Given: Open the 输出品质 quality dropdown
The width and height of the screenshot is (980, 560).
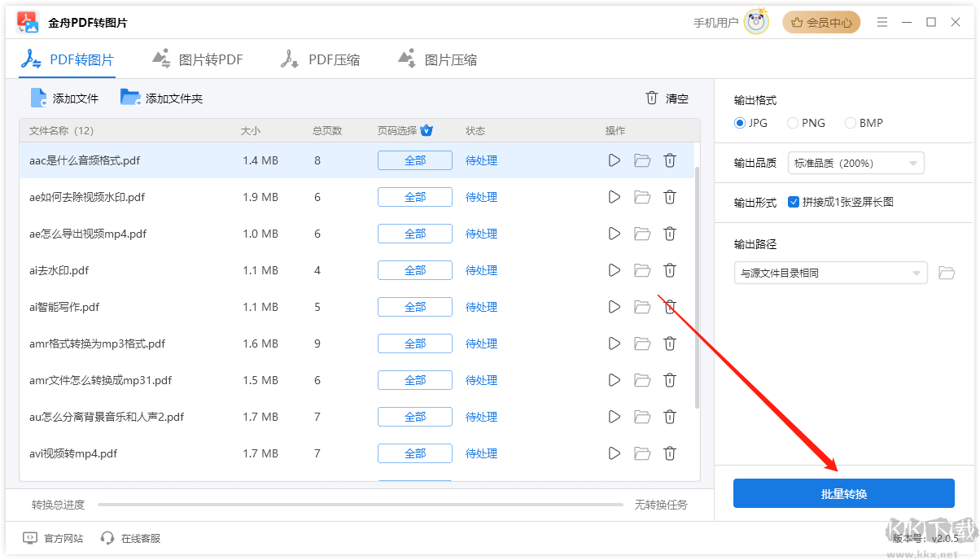Looking at the screenshot, I should [x=855, y=163].
